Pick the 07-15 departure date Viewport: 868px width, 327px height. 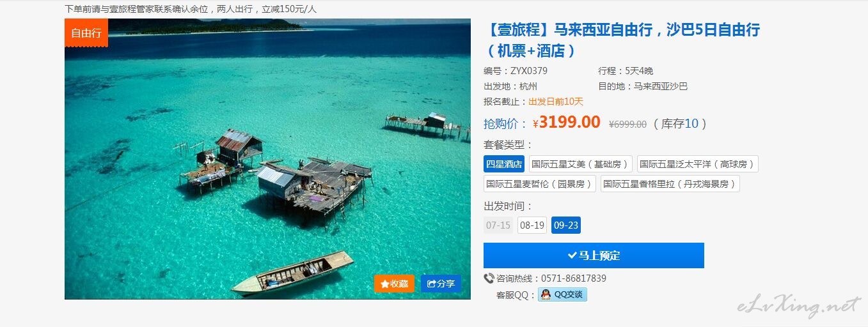click(498, 225)
